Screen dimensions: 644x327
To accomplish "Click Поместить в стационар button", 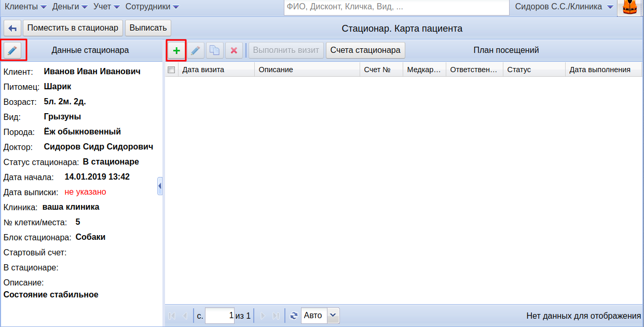I will click(73, 28).
